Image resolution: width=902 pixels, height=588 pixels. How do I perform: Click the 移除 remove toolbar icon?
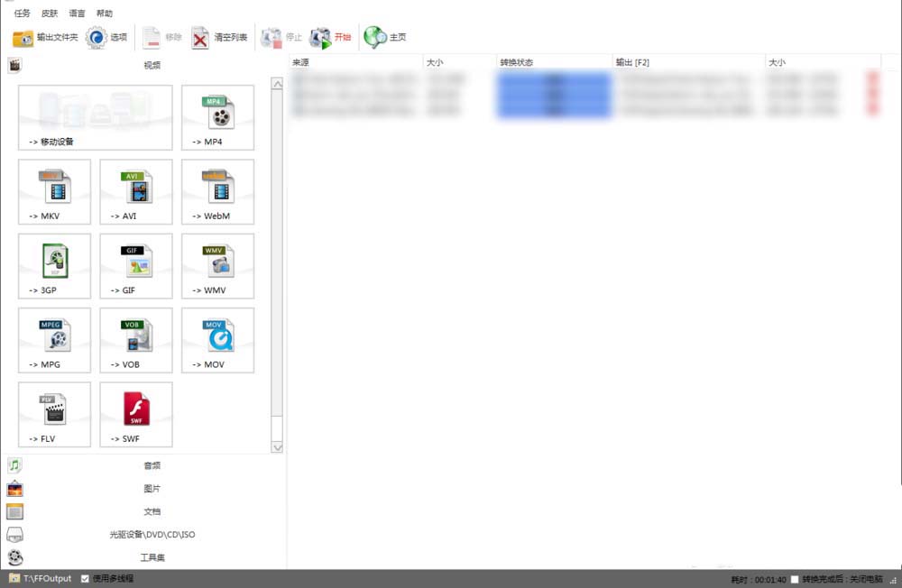click(152, 38)
